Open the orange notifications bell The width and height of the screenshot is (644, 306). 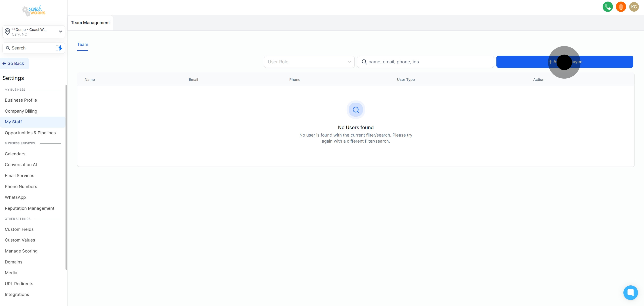coord(621,7)
